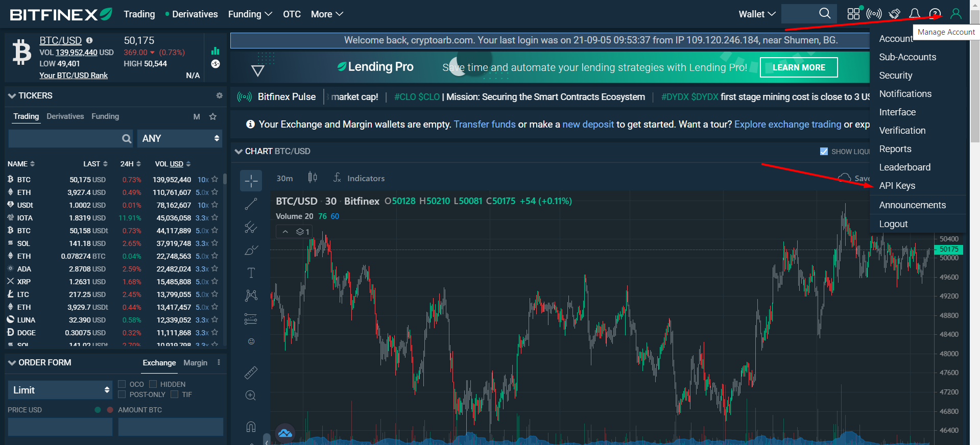Click the PRICE USD input field
This screenshot has height=445, width=980.
click(60, 427)
